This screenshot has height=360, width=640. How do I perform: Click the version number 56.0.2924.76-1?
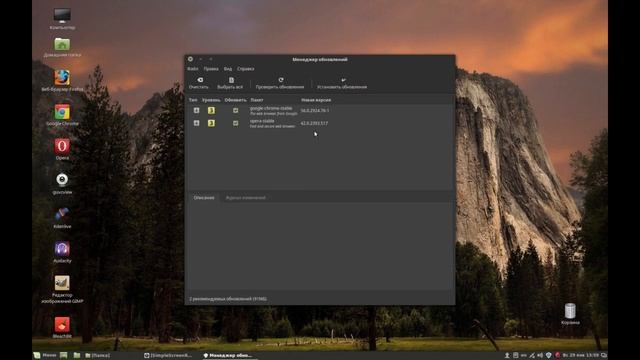(315, 111)
